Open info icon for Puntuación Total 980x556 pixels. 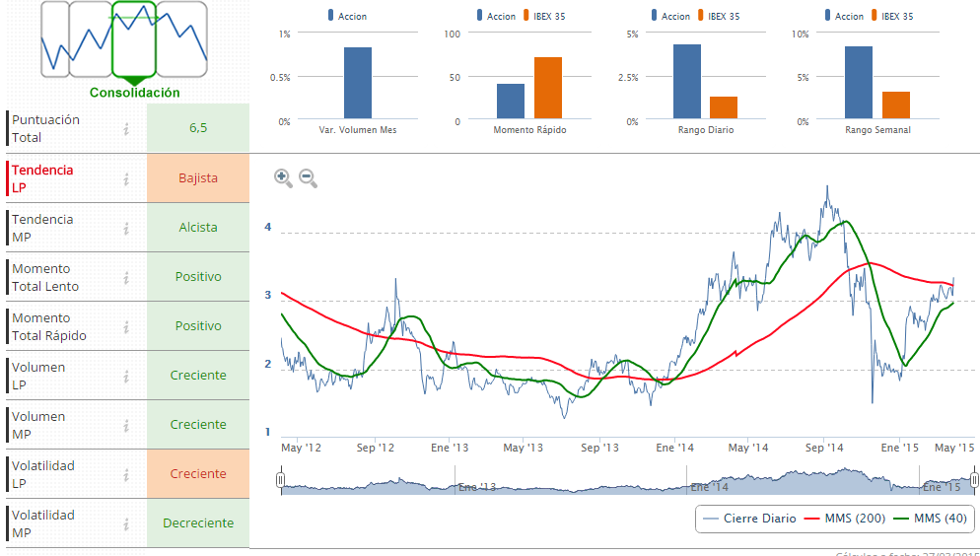click(x=126, y=129)
